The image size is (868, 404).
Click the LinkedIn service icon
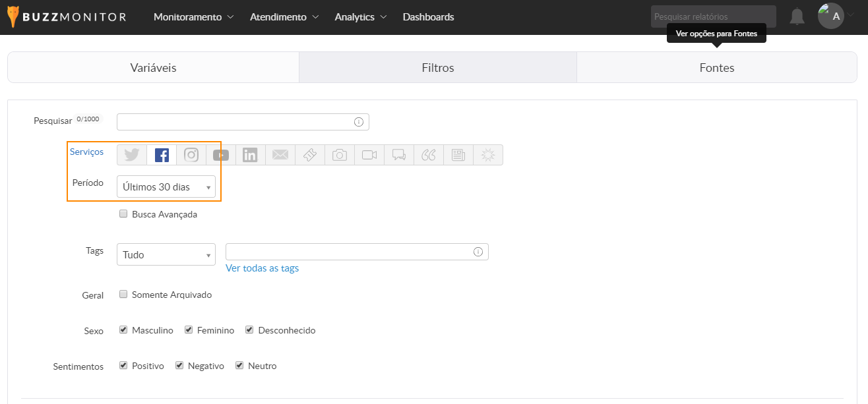[251, 155]
